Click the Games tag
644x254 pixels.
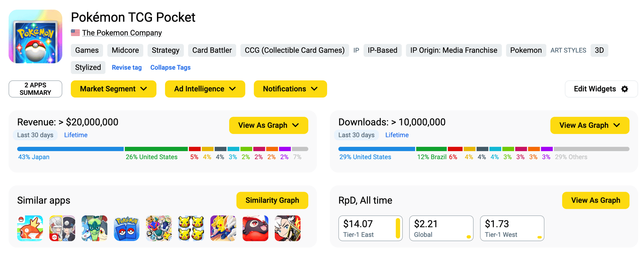87,50
